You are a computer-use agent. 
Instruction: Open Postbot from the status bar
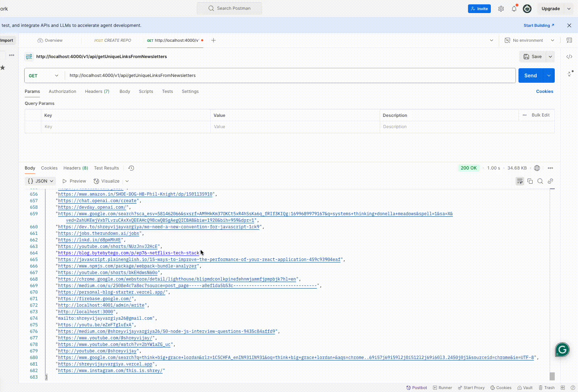(417, 388)
